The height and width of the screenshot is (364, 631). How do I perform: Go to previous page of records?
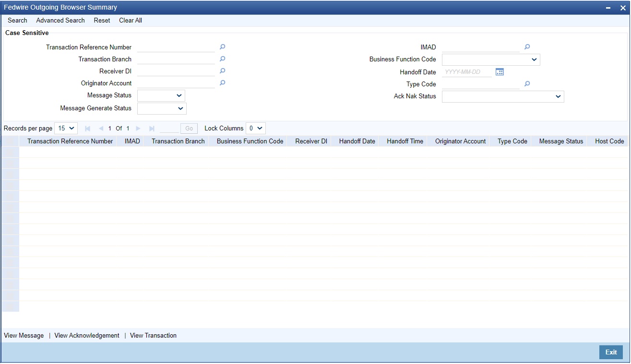101,129
